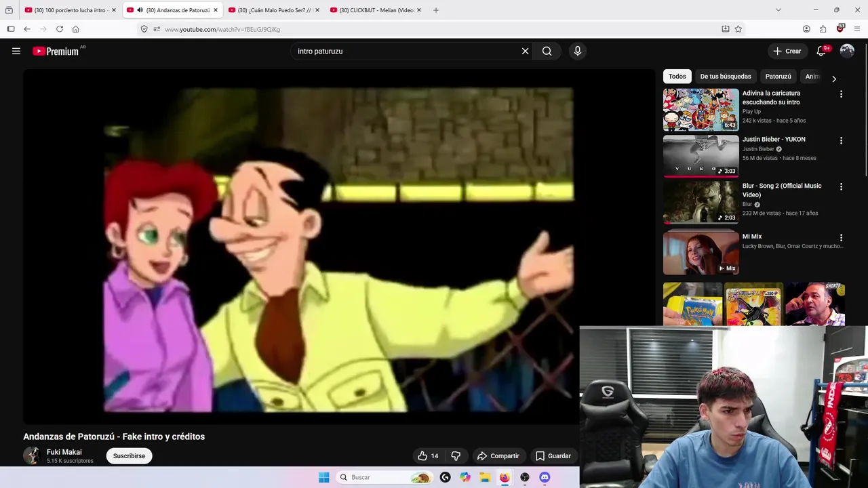868x488 pixels.
Task: Click the video player to pause
Action: (x=338, y=247)
